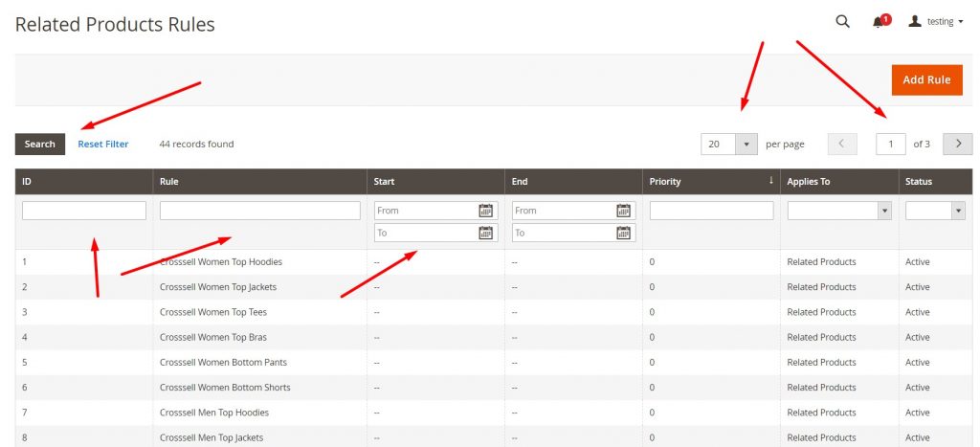Click the Reset Filter link
Screen dimensions: 980x447
point(103,145)
